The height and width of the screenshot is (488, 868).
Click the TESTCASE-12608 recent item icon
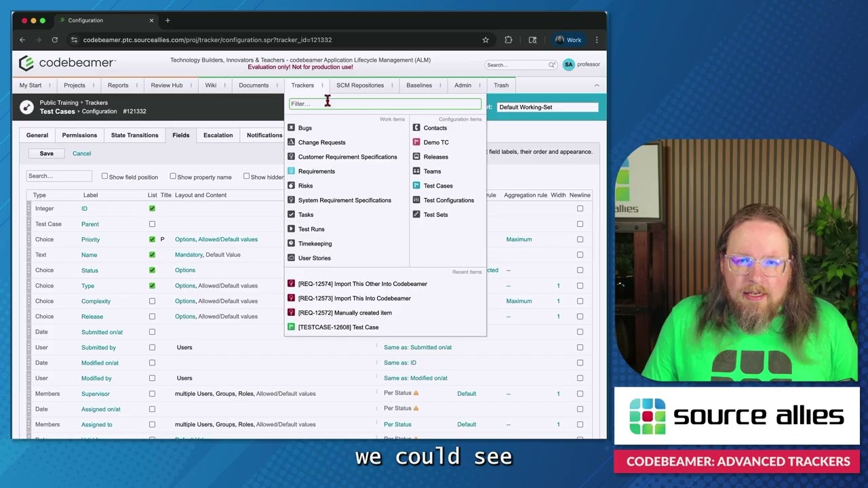pos(292,327)
